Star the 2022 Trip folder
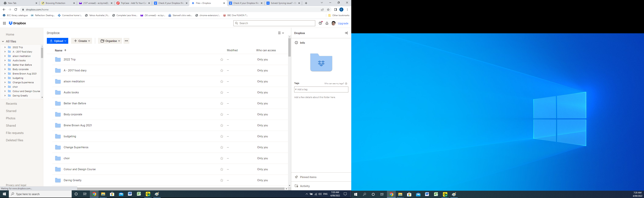Image resolution: width=644 pixels, height=198 pixels. pyautogui.click(x=222, y=59)
